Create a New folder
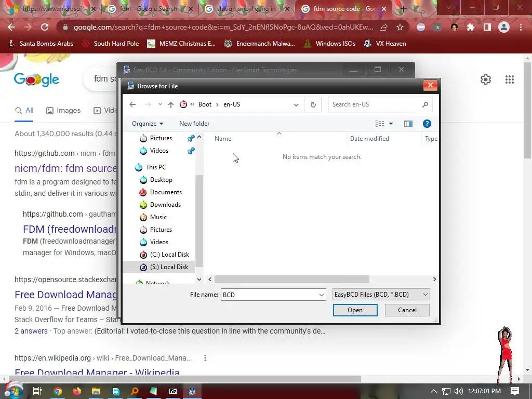 [x=194, y=124]
